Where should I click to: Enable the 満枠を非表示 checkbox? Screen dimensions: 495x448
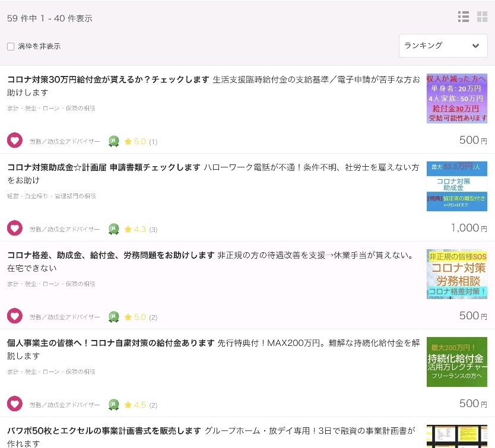coord(11,46)
